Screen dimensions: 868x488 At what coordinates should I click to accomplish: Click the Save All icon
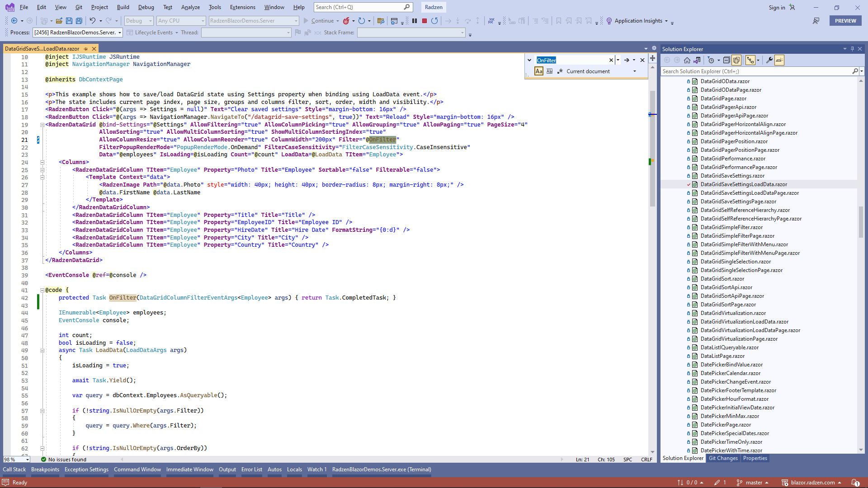[79, 21]
